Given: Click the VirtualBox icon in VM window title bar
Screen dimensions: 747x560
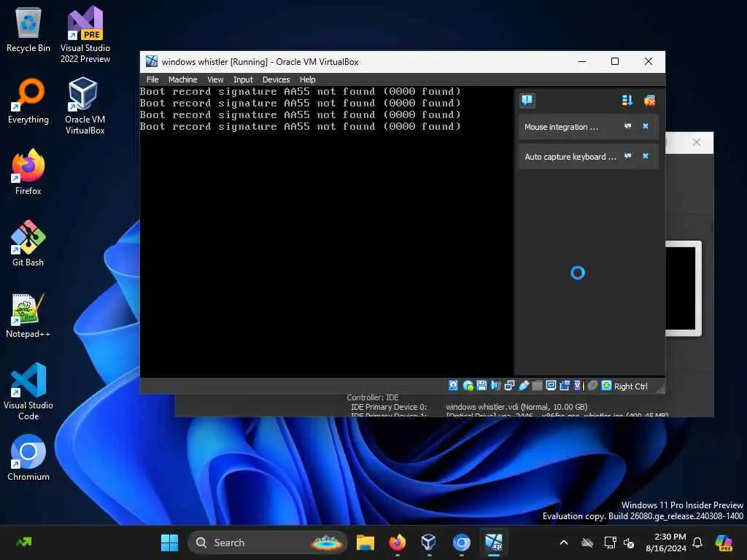Looking at the screenshot, I should [x=152, y=61].
